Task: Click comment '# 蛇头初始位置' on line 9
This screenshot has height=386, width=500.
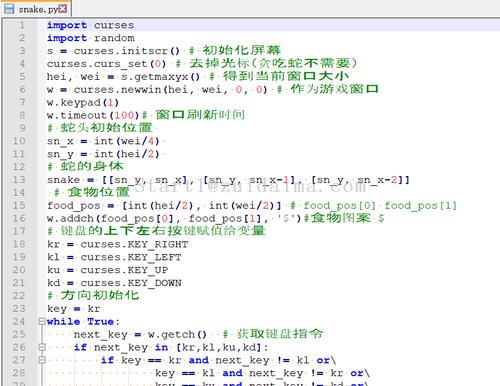Action: 100,128
